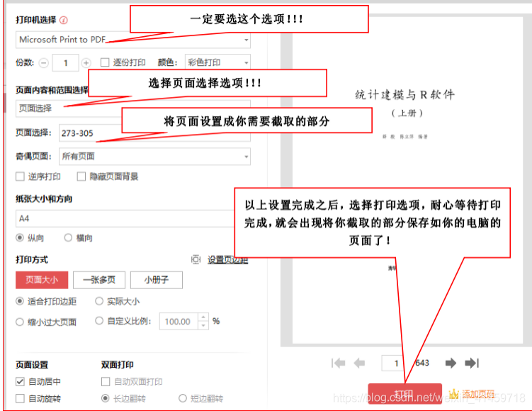Open the 所有页面 odd/even dropdown
532x411 pixels.
154,157
